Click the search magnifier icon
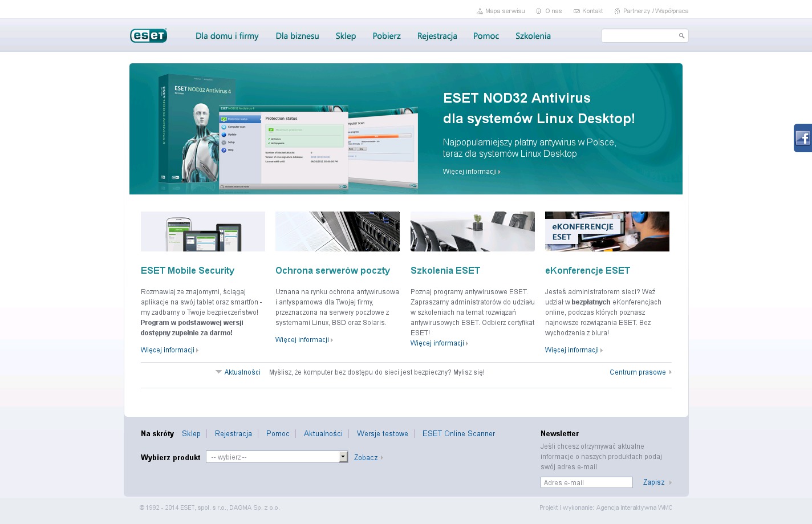Image resolution: width=812 pixels, height=524 pixels. coord(681,36)
